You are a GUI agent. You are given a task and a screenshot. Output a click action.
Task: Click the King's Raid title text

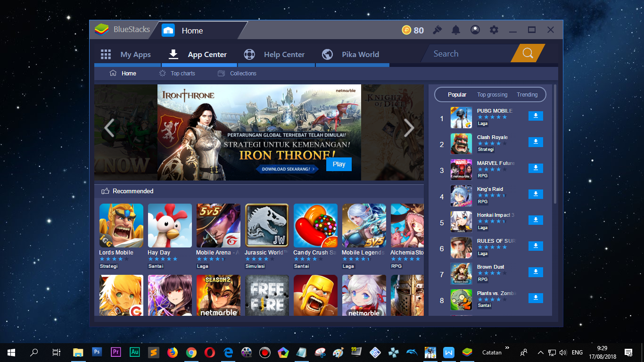click(490, 189)
